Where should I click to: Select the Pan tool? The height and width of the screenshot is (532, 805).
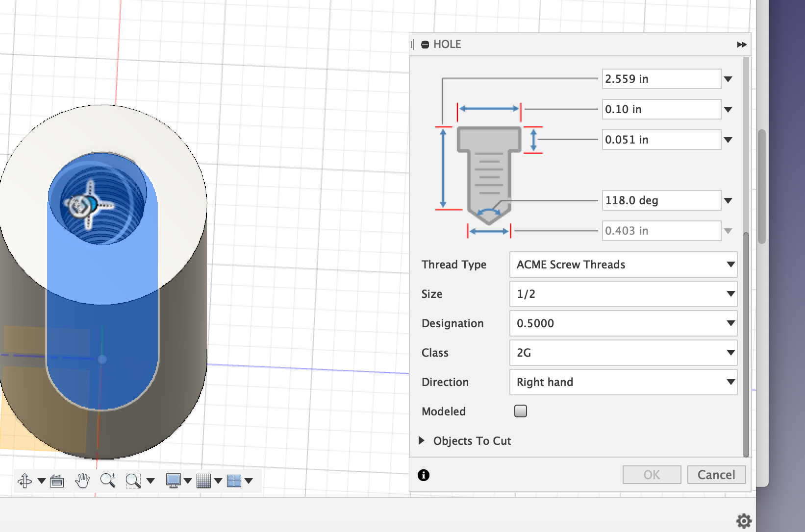click(82, 481)
